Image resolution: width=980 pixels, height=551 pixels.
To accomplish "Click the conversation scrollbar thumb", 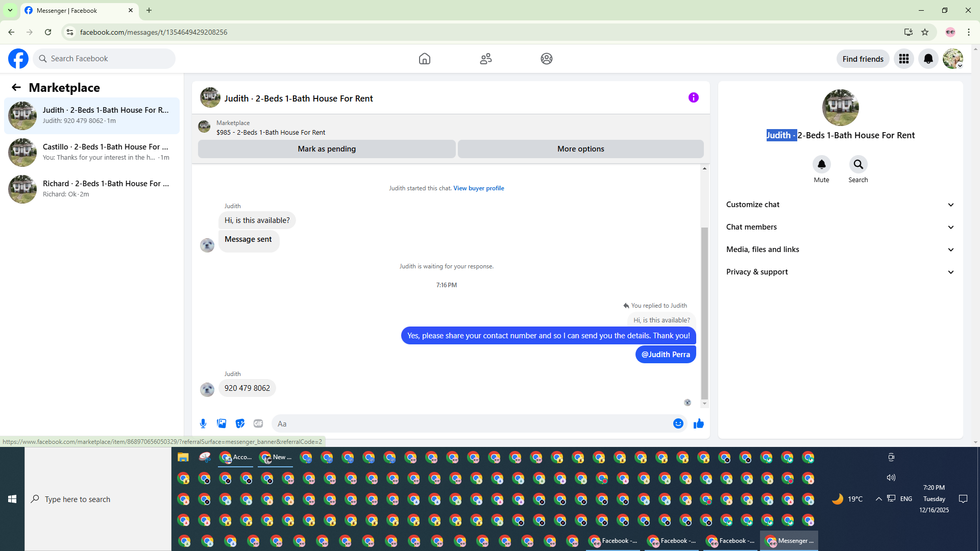I will pyautogui.click(x=704, y=313).
